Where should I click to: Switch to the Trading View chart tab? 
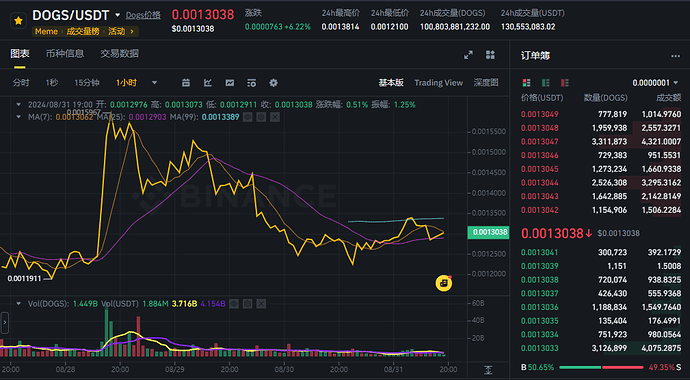439,83
